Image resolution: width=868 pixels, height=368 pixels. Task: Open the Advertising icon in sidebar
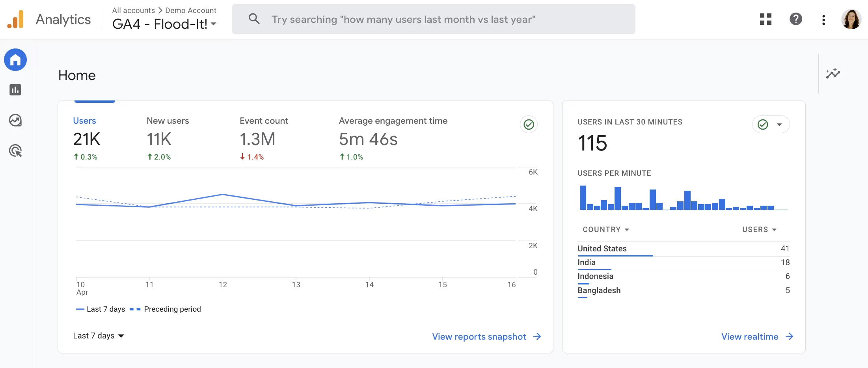tap(15, 151)
